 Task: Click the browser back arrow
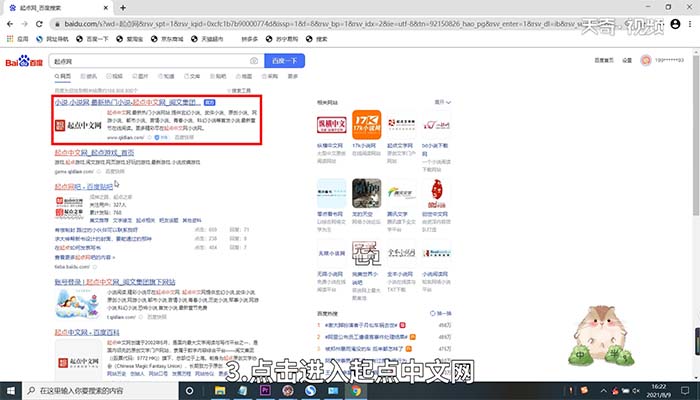pyautogui.click(x=9, y=21)
